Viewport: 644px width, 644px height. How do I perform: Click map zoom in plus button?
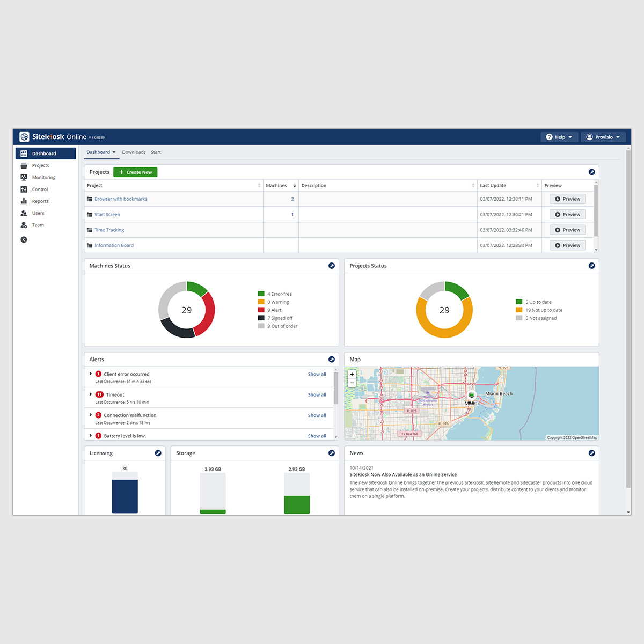pos(352,374)
